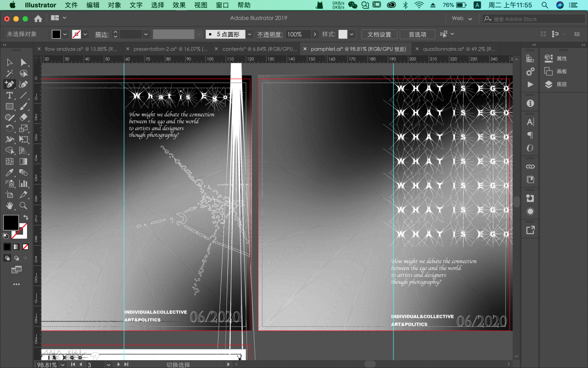588x368 pixels.
Task: Enable Draw Normal mode
Action: click(7, 258)
